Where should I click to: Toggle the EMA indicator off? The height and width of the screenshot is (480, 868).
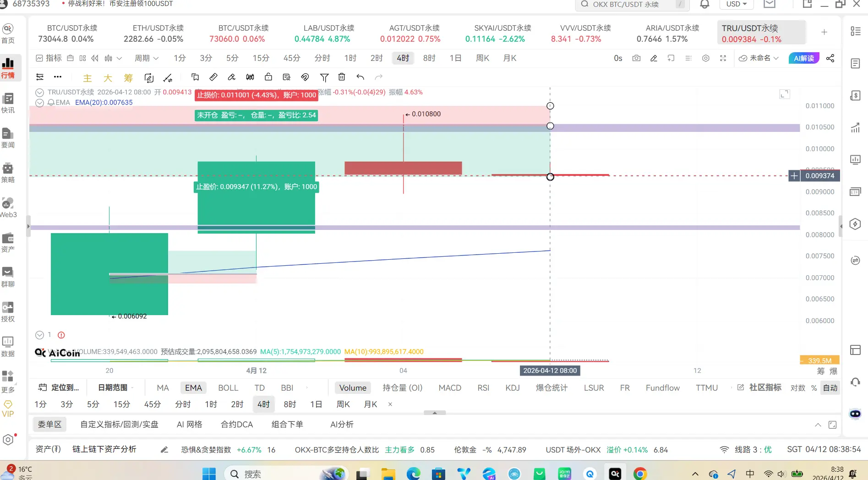(193, 387)
